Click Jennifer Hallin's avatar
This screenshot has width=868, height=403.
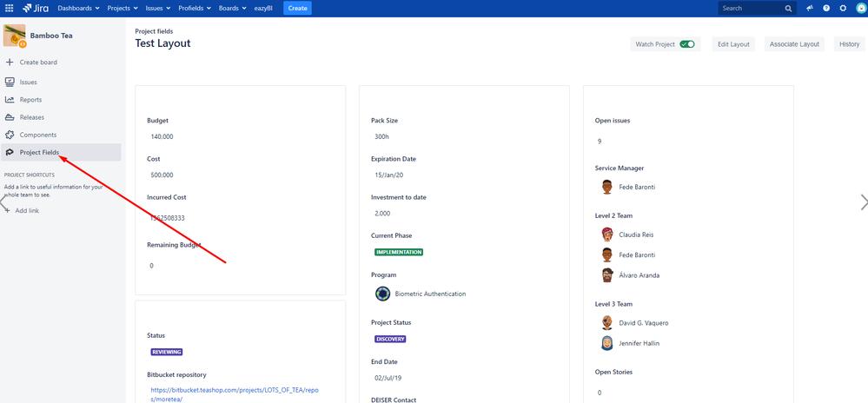[607, 343]
